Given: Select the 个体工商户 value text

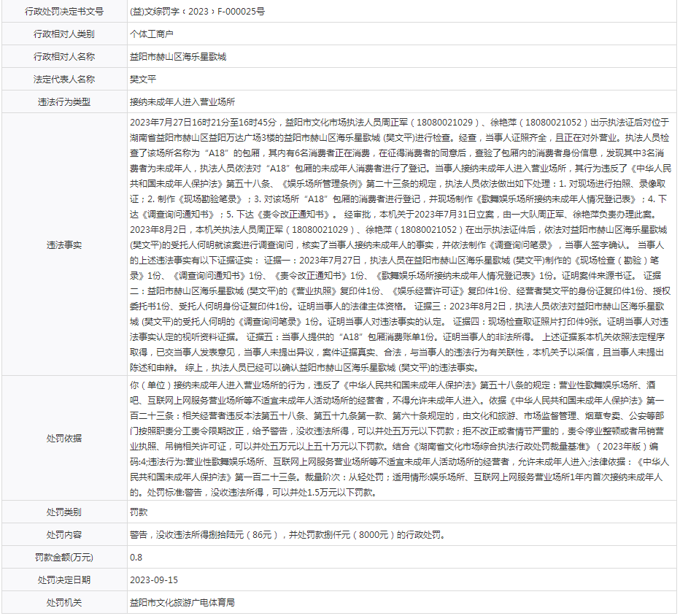Looking at the screenshot, I should point(150,34).
